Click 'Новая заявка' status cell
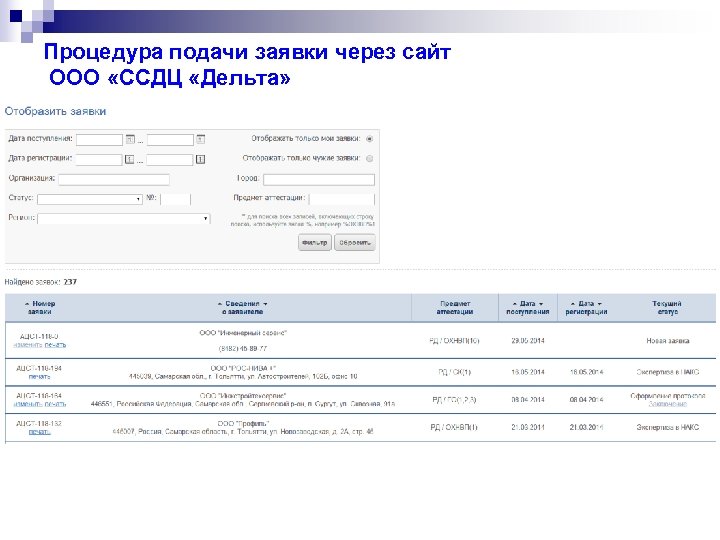The image size is (720, 540). coord(668,341)
